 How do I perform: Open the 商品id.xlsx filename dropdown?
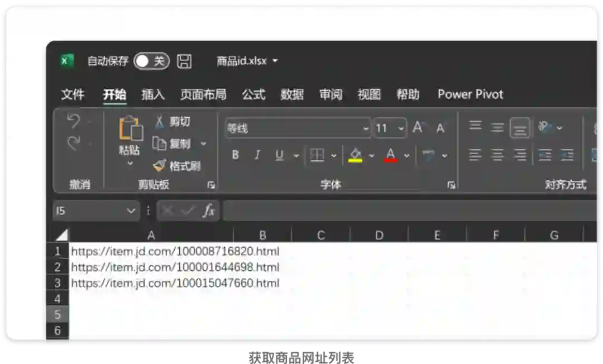pos(275,61)
